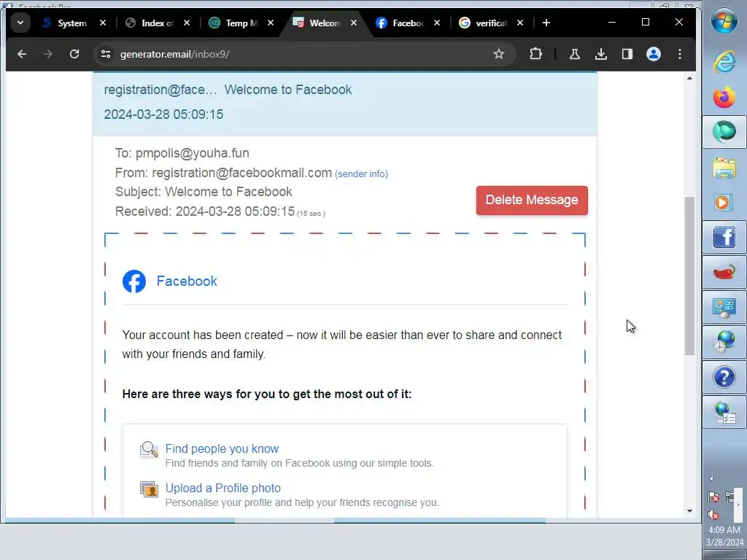The width and height of the screenshot is (747, 560).
Task: Open Upload a Profile photo link
Action: 222,488
